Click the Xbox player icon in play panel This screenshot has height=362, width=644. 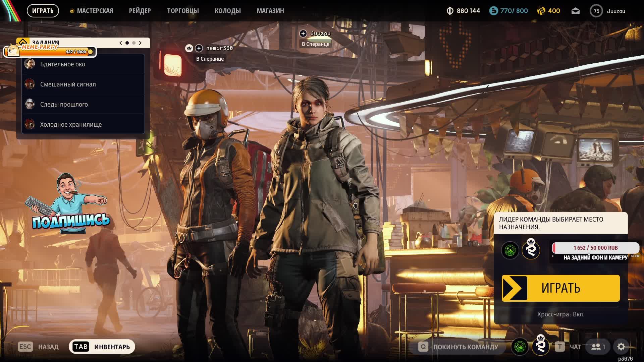(510, 250)
